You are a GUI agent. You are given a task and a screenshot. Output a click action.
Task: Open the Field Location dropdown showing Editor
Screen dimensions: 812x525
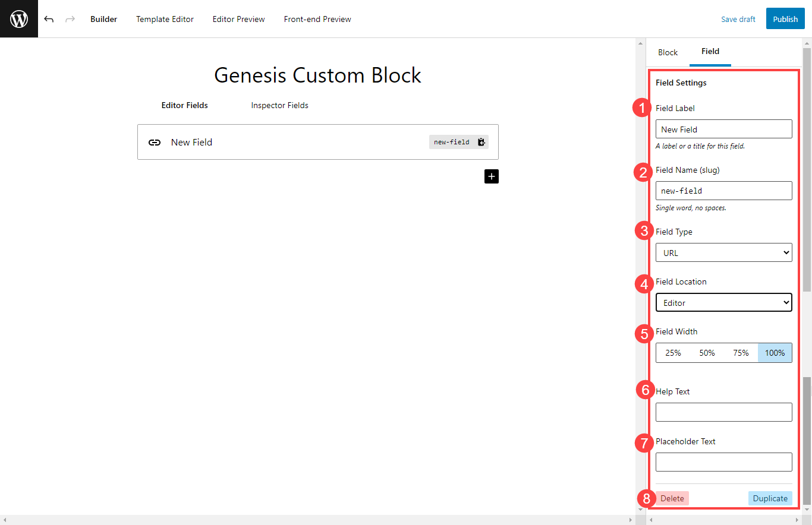tap(723, 302)
